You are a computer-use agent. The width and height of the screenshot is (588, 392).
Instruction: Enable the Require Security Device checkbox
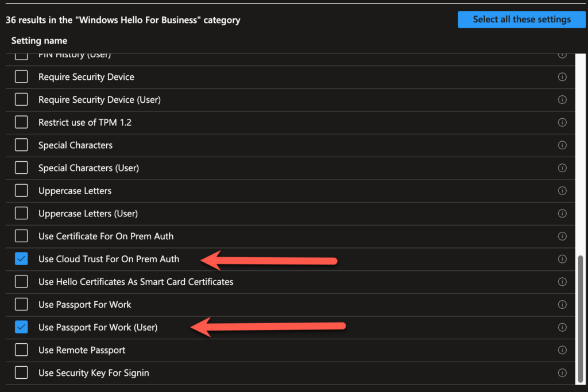[21, 76]
